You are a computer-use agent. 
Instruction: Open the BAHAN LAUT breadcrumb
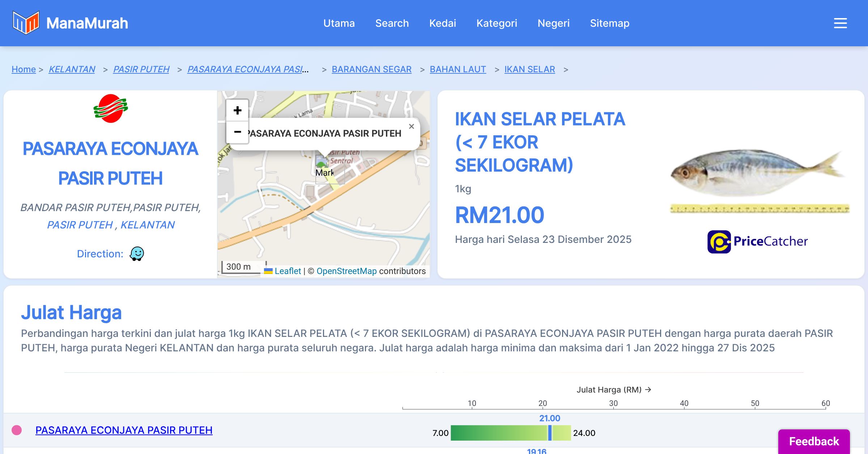pyautogui.click(x=458, y=69)
